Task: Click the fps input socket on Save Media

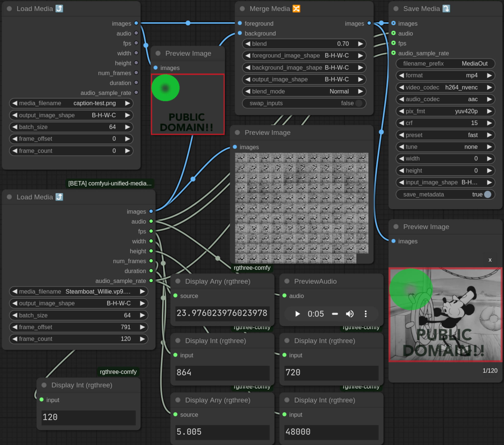Action: click(394, 43)
